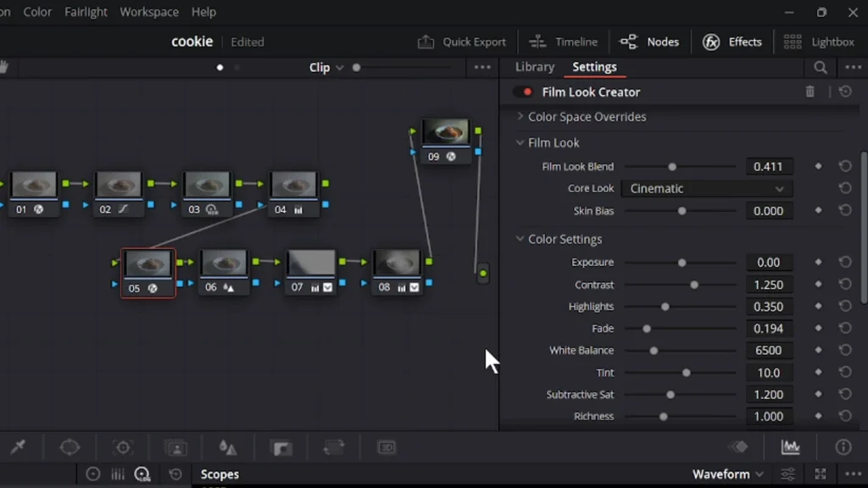Delete Film Look Creator with trash icon

pos(810,91)
